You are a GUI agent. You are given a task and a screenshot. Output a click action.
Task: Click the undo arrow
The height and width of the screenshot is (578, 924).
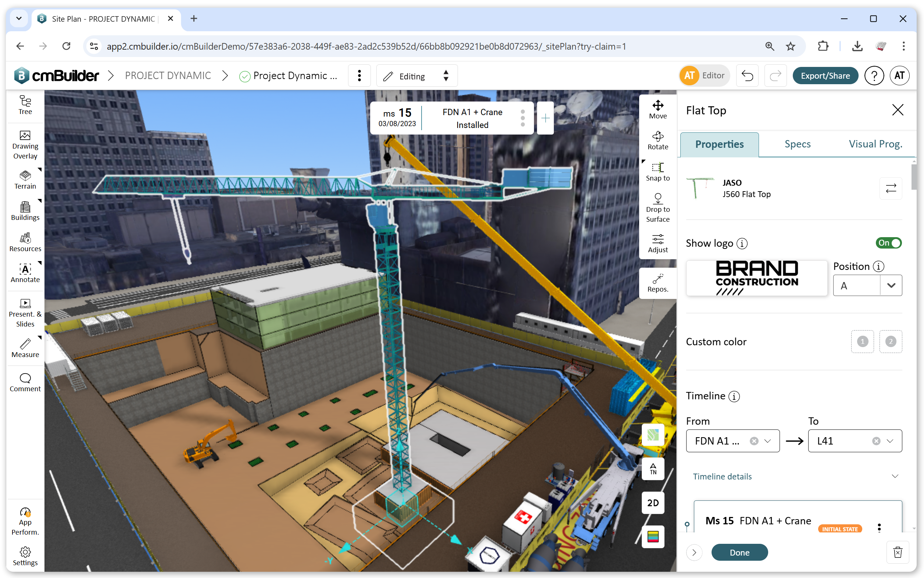coord(747,76)
